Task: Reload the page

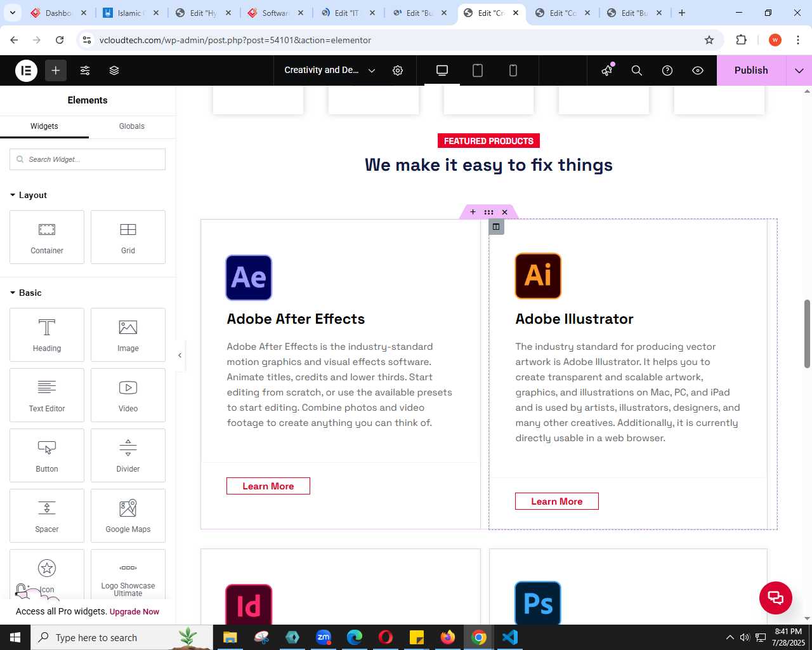Action: click(x=60, y=40)
